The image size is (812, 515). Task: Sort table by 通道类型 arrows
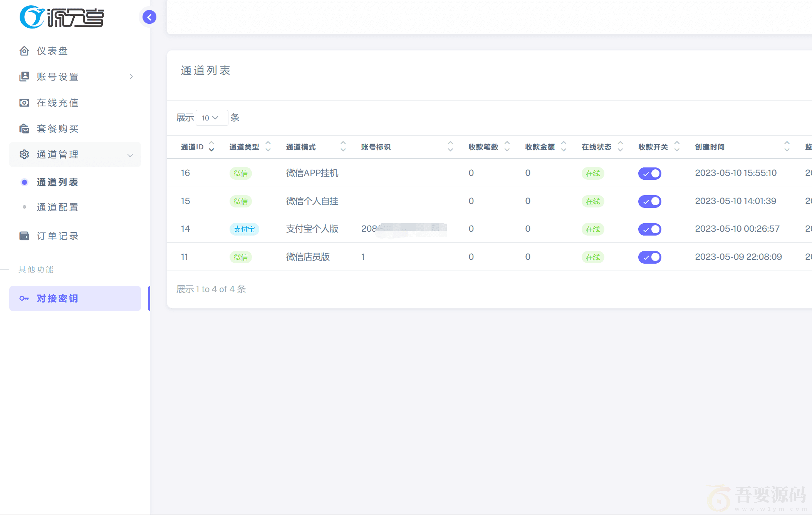point(268,147)
